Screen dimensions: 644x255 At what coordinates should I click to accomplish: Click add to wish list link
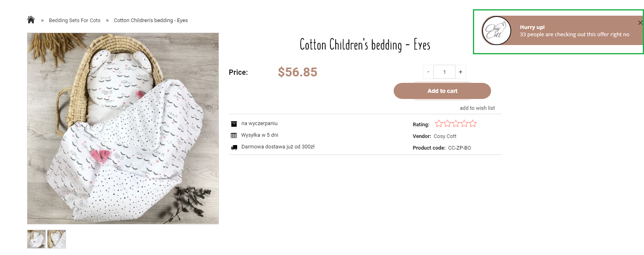[x=477, y=108]
